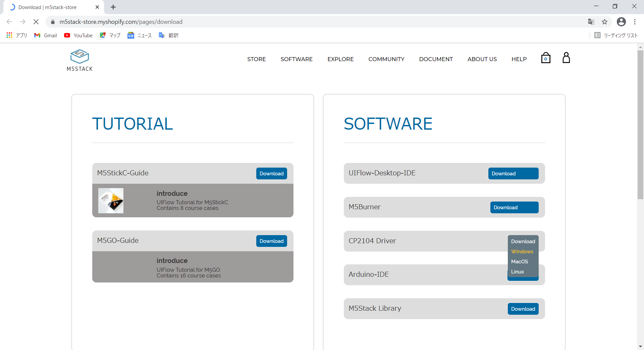Select MacOS under CP2104 Driver download
The height and width of the screenshot is (350, 644).
coord(519,261)
